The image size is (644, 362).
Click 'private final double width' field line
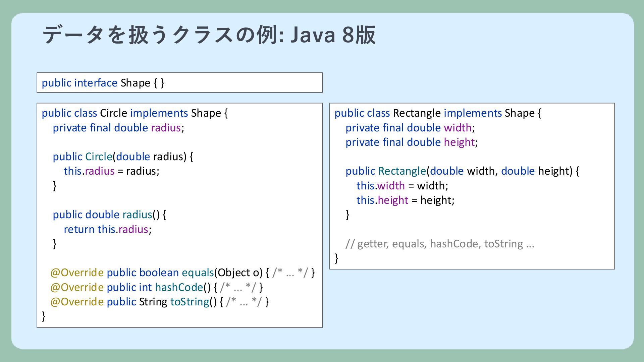pyautogui.click(x=410, y=128)
